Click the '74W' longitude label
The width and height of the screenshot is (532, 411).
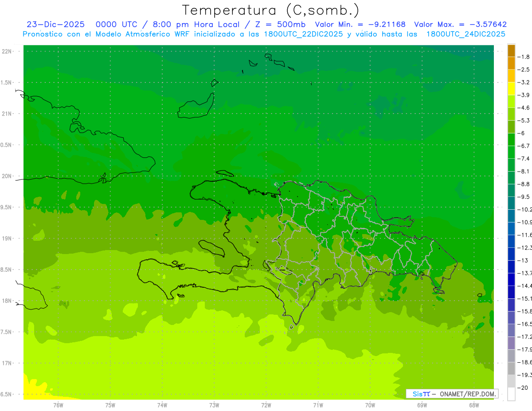(x=162, y=405)
